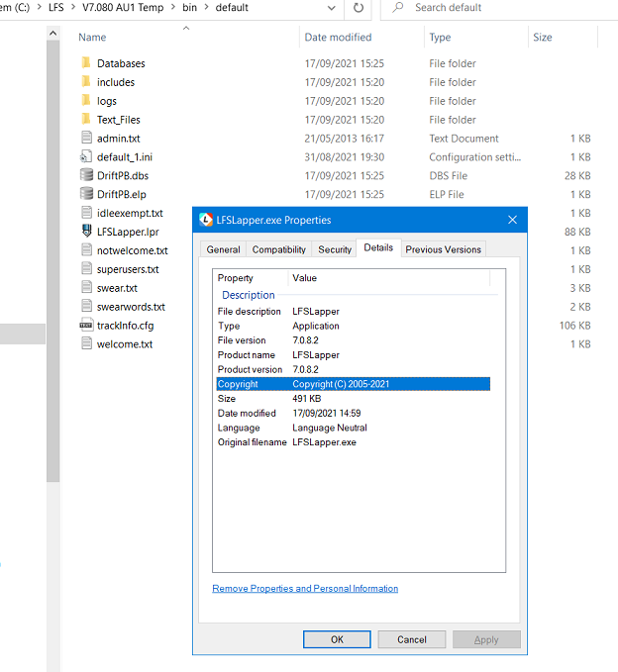Select the Details tab
This screenshot has width=618, height=672.
pyautogui.click(x=378, y=247)
